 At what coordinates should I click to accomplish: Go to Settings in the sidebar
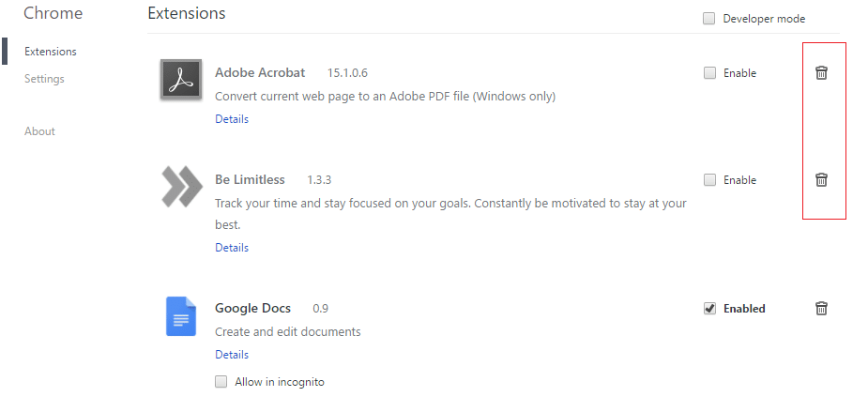click(44, 79)
